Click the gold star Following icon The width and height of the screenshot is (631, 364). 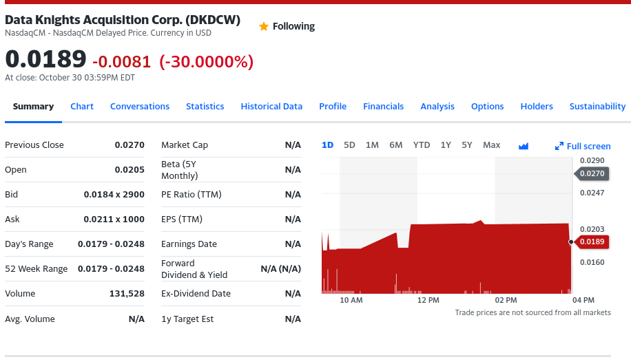point(264,27)
